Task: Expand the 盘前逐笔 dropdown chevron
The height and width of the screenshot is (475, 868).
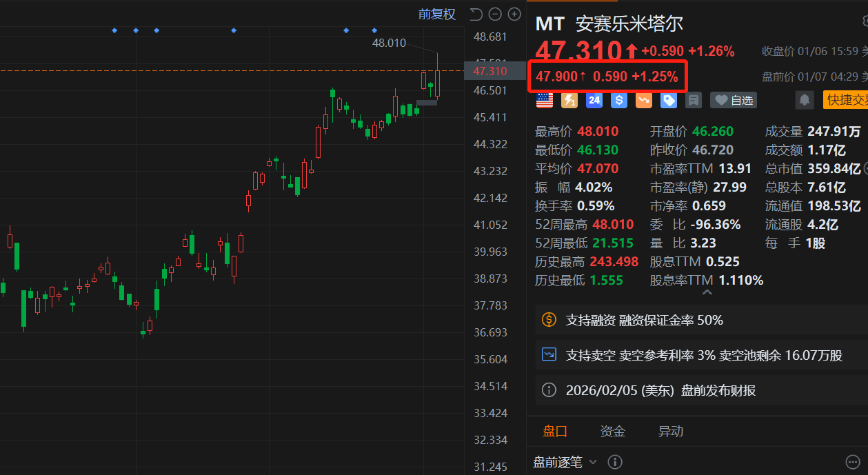Action: [x=593, y=462]
